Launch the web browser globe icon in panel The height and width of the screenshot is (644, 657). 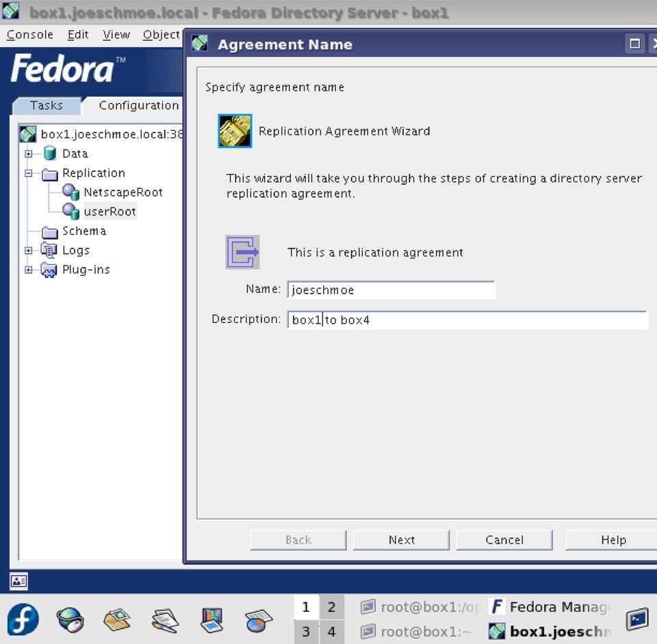click(x=69, y=620)
